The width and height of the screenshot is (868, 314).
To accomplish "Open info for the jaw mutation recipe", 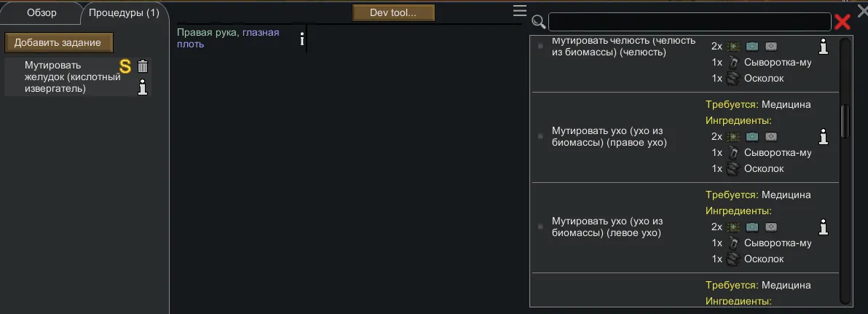I will [824, 47].
